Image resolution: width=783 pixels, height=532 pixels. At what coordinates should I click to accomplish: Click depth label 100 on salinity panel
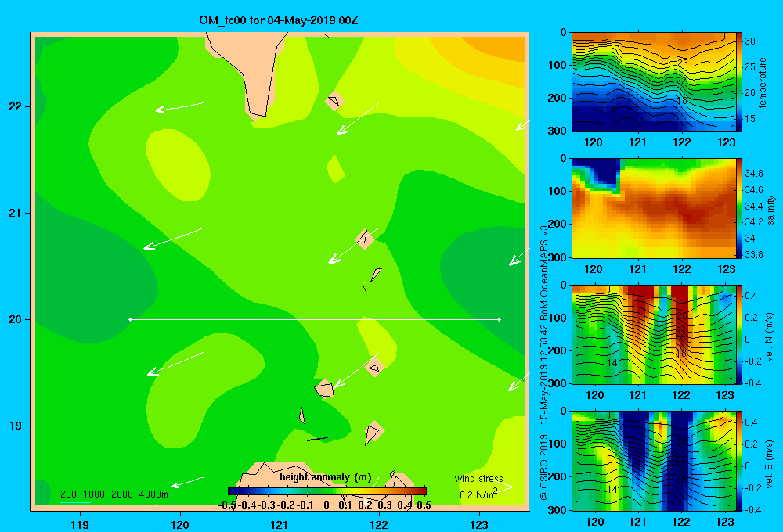(557, 191)
